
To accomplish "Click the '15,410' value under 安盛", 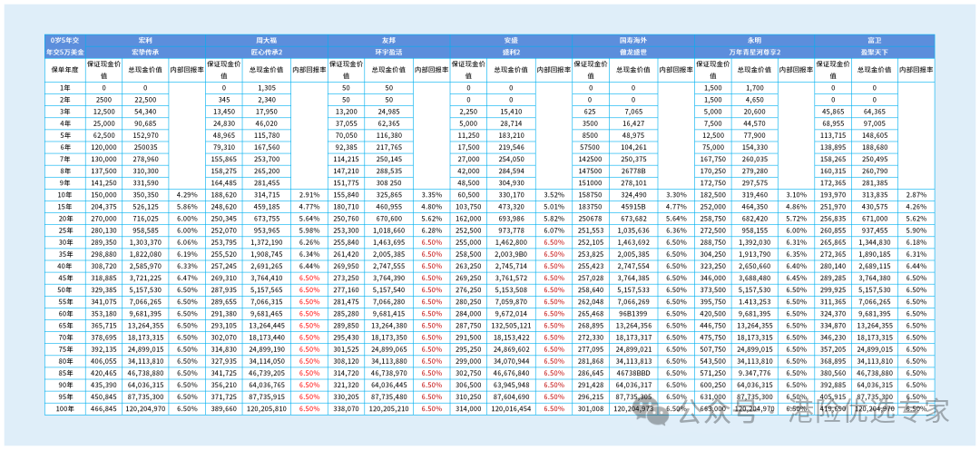I will [x=511, y=112].
